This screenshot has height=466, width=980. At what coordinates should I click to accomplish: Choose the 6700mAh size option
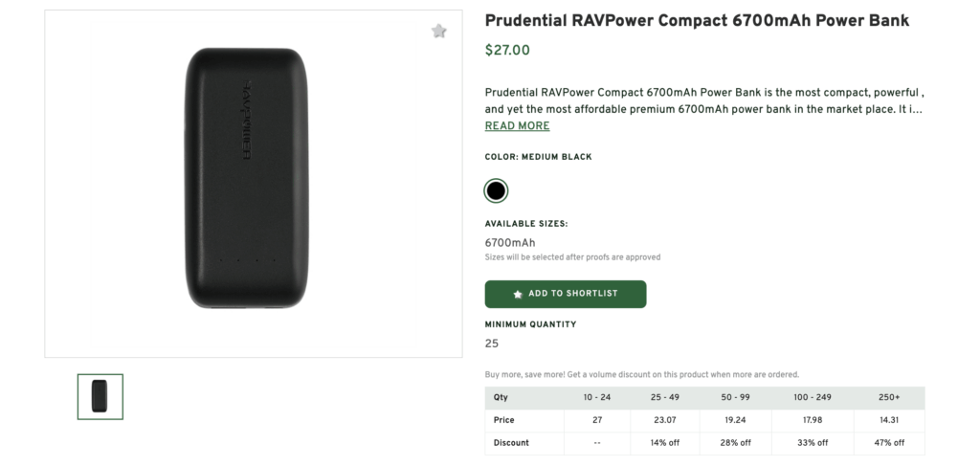coord(510,243)
